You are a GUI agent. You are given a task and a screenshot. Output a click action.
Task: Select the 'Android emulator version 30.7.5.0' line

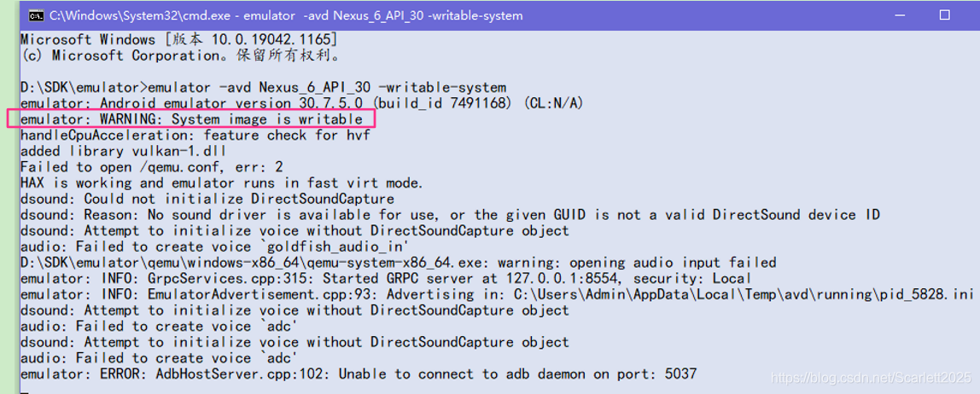[301, 103]
